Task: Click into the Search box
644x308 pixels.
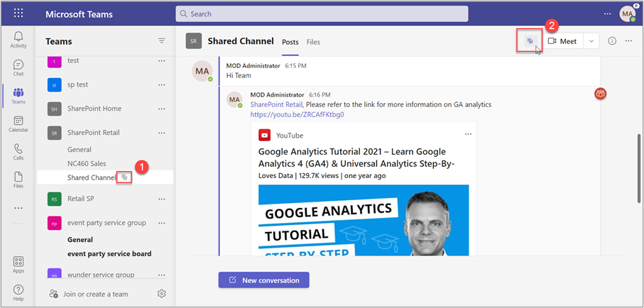Action: tap(321, 13)
